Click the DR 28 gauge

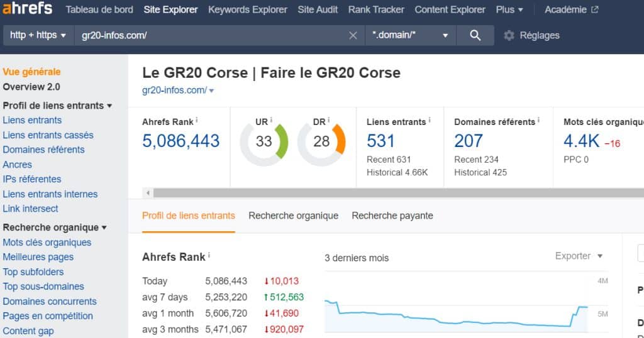point(321,142)
